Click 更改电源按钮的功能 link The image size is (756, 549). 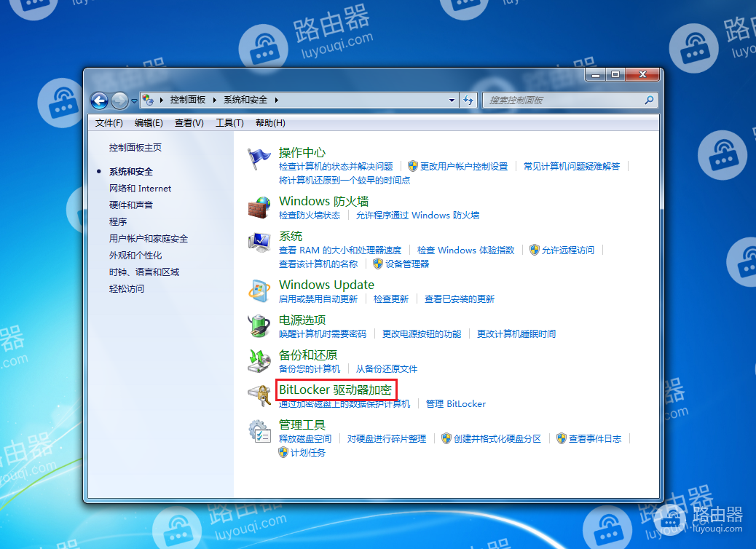[x=422, y=333]
